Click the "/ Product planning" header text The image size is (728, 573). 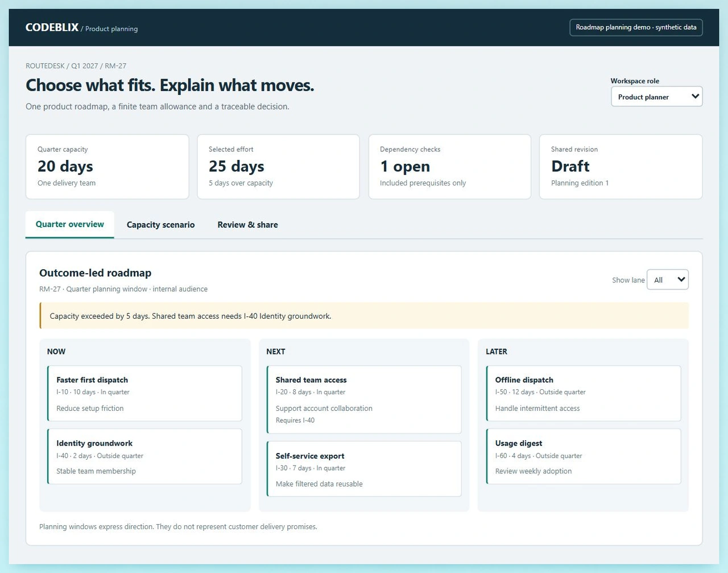(109, 28)
